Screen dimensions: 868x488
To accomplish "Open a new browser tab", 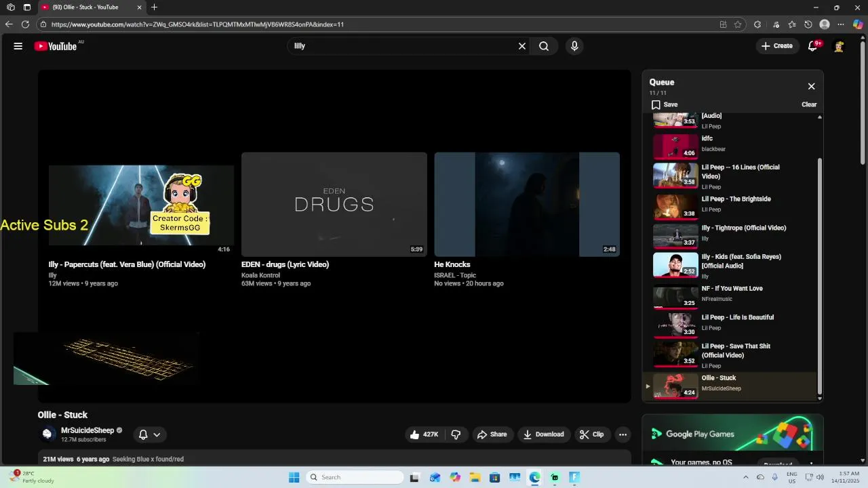I will pos(155,7).
